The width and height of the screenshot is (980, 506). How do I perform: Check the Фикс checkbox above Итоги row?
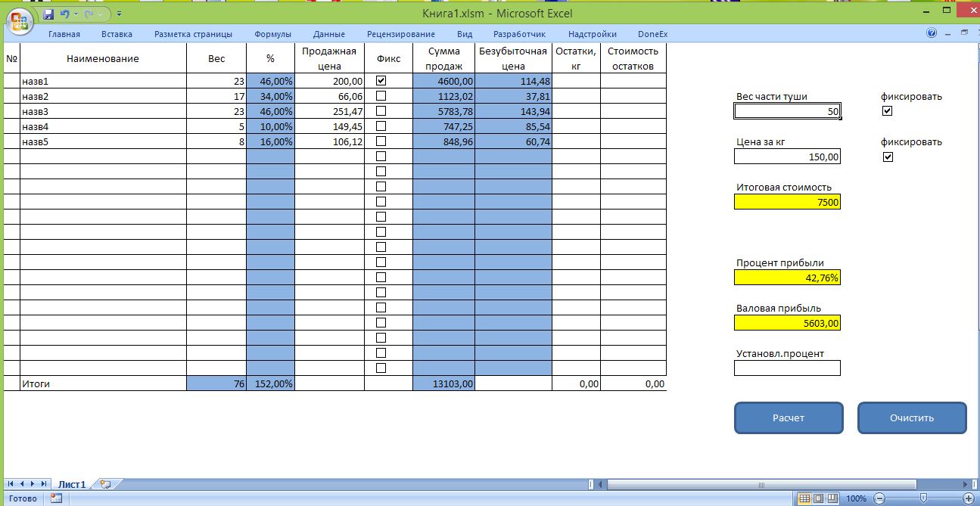381,368
